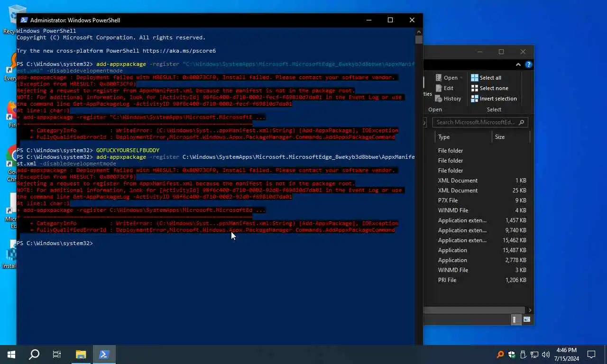Click the Explorer horizontal scrollbar track

coord(474,310)
